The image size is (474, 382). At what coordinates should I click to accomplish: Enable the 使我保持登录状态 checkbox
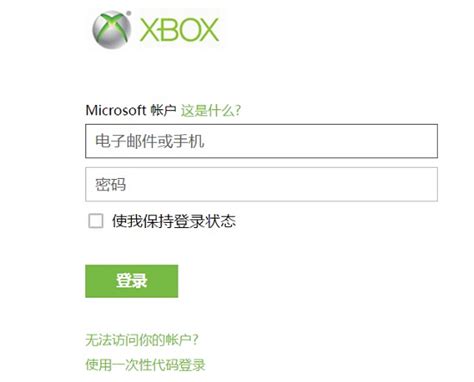pyautogui.click(x=96, y=221)
